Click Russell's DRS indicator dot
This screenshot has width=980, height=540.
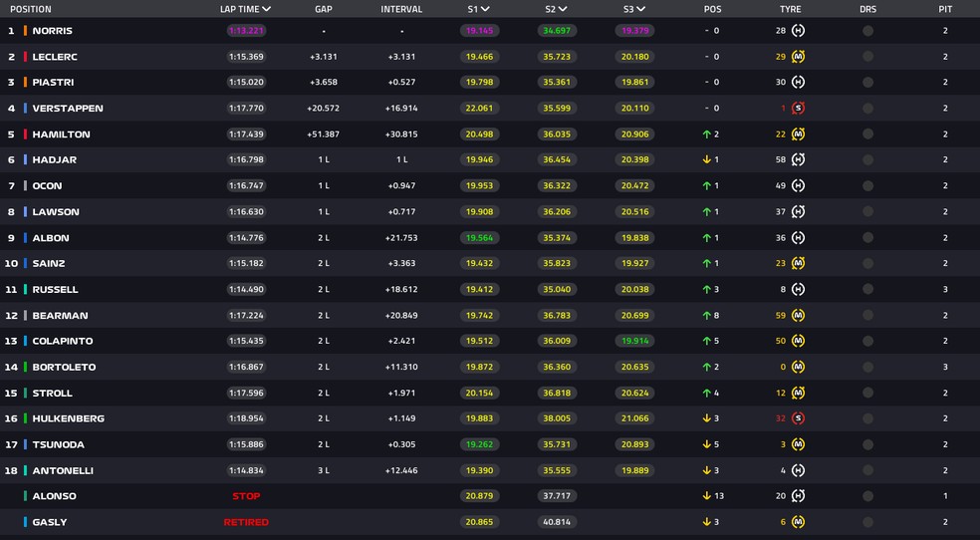tap(867, 289)
